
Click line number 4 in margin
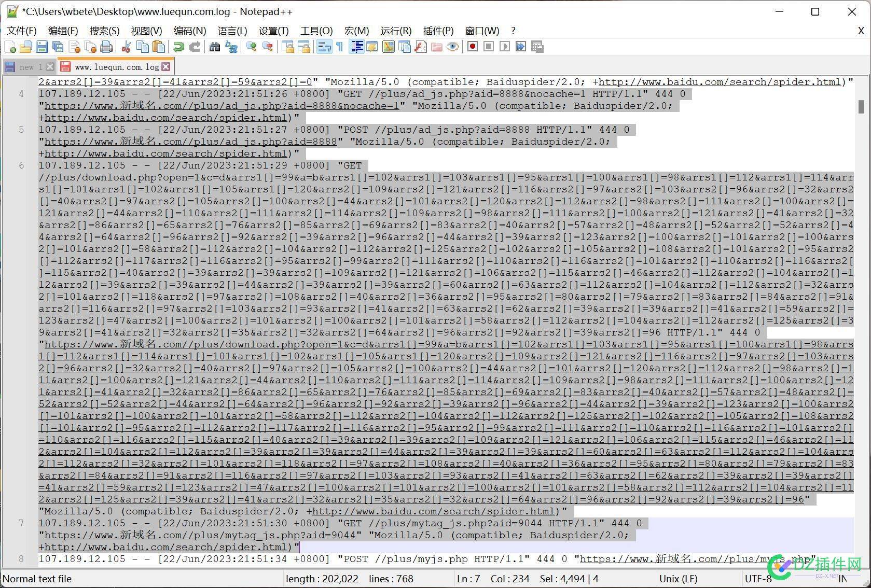(x=21, y=94)
